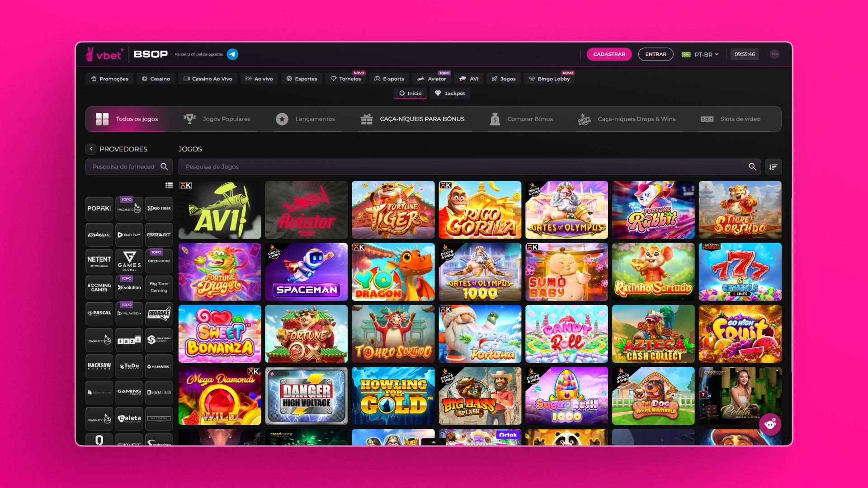868x488 pixels.
Task: Open the Fortune Tiger game thumbnail
Action: point(393,210)
